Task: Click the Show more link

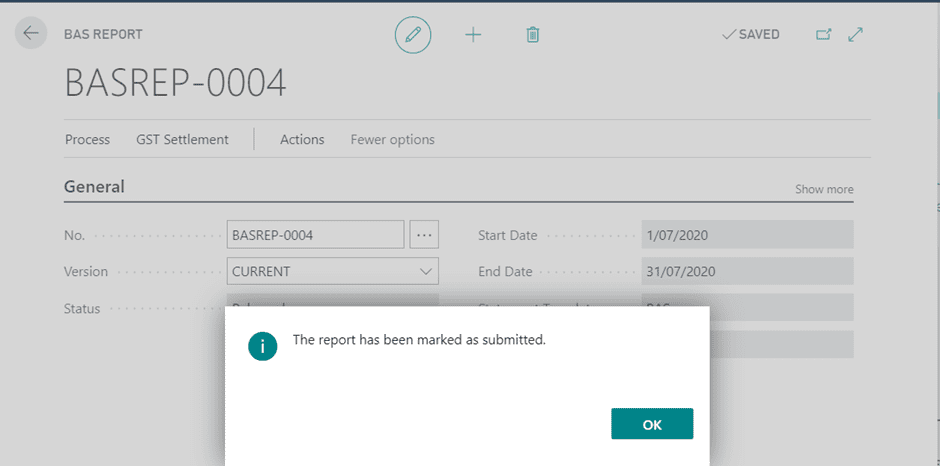Action: click(824, 190)
